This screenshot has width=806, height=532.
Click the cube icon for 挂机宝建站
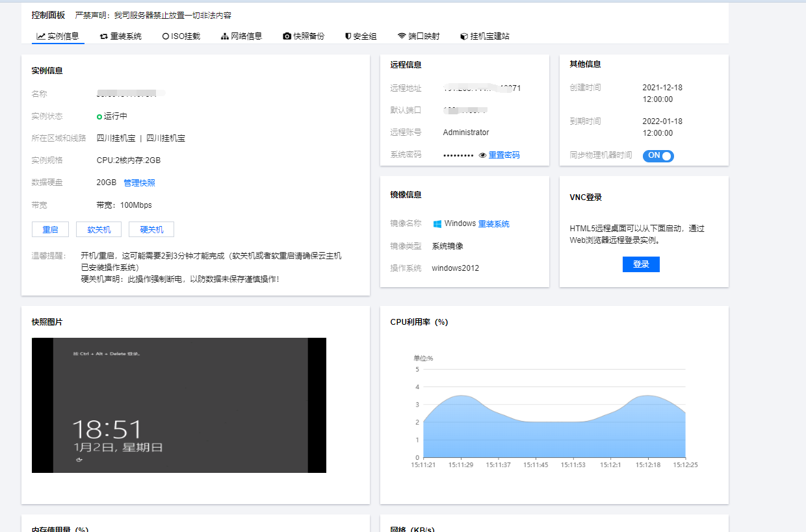tap(463, 36)
